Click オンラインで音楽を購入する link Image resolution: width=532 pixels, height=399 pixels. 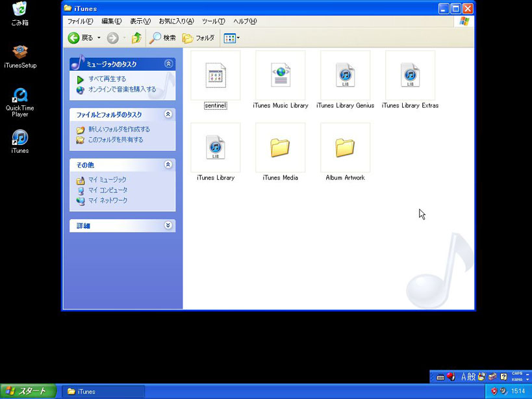(122, 90)
